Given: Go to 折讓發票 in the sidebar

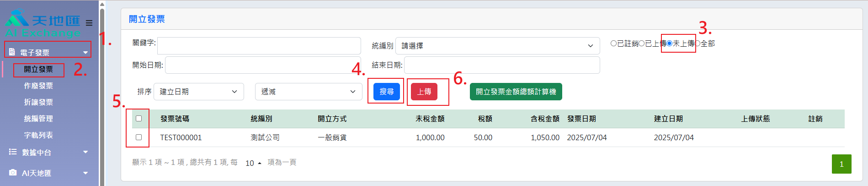Looking at the screenshot, I should pyautogui.click(x=38, y=102).
